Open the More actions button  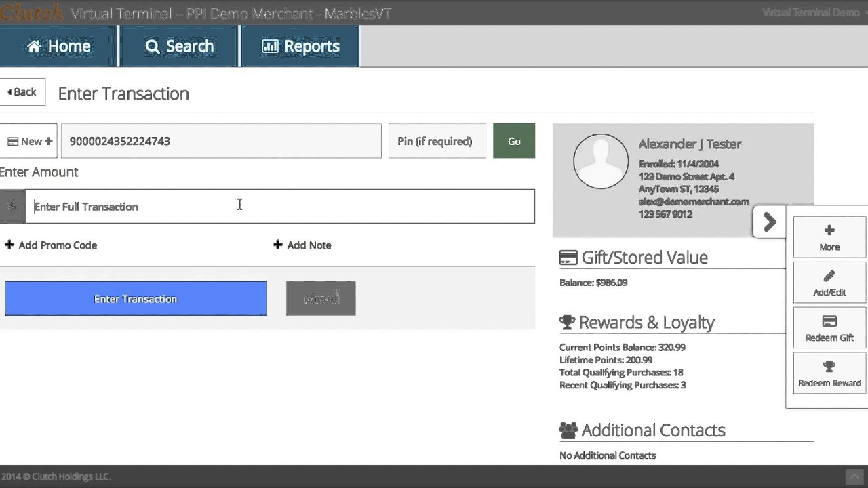click(829, 237)
